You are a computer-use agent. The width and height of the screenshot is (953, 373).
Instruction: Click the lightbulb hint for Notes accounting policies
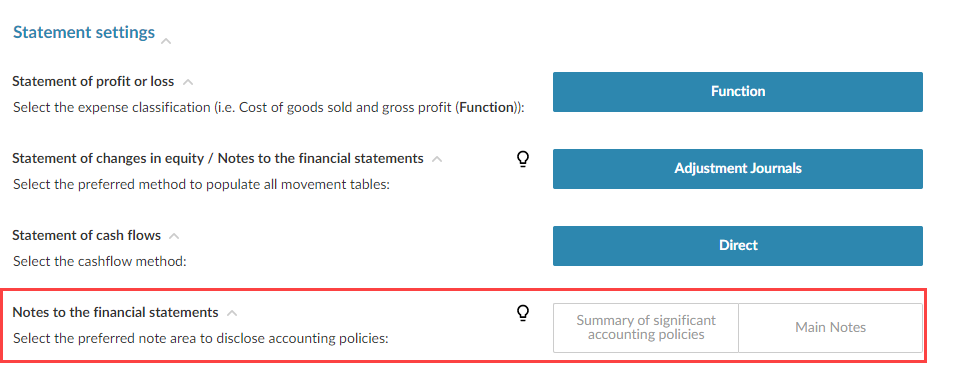point(522,313)
